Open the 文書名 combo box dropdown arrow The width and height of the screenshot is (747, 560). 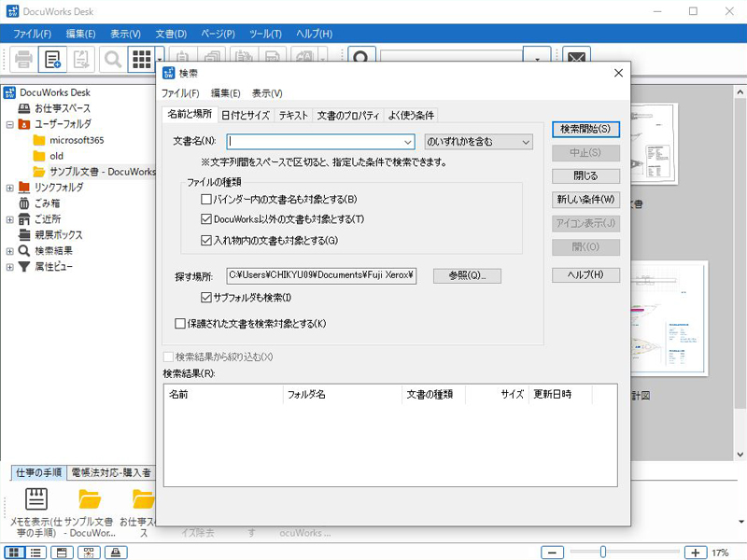coord(408,142)
